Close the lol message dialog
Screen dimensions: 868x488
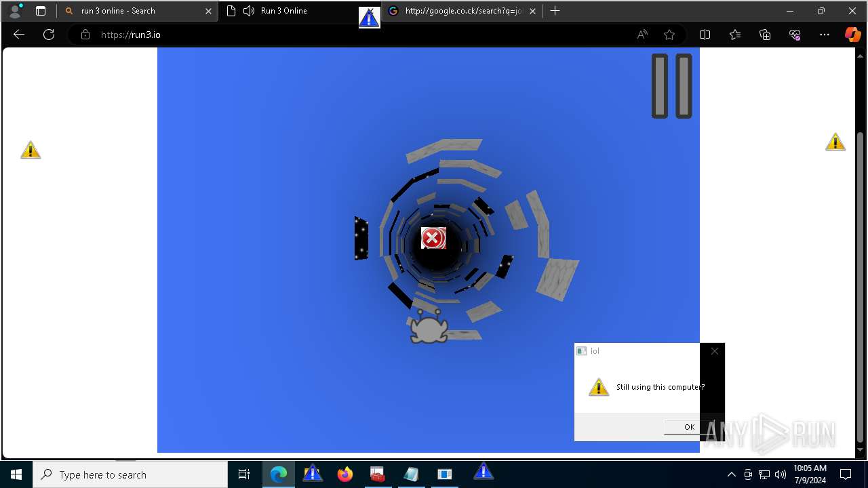(714, 351)
